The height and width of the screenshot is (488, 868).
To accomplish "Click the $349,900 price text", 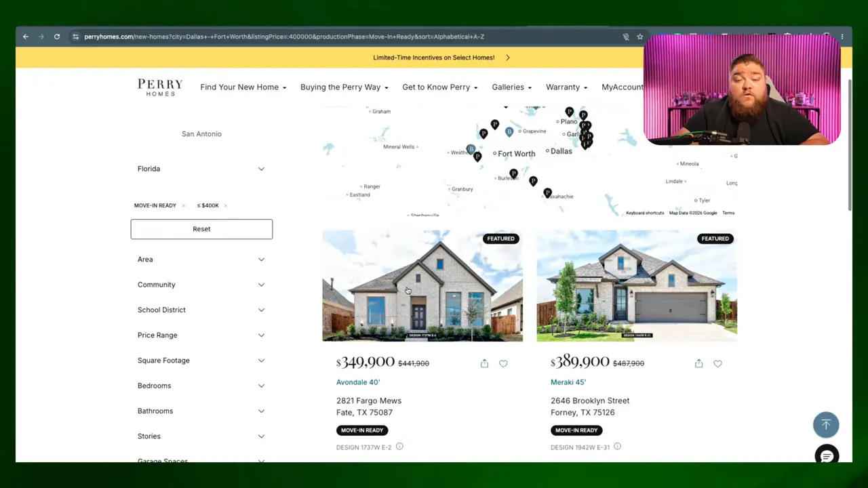I will (366, 363).
